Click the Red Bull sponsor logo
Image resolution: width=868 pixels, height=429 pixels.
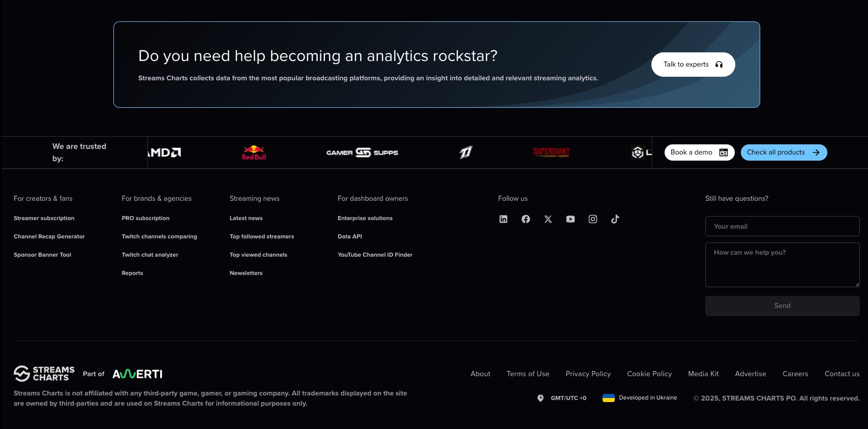254,152
